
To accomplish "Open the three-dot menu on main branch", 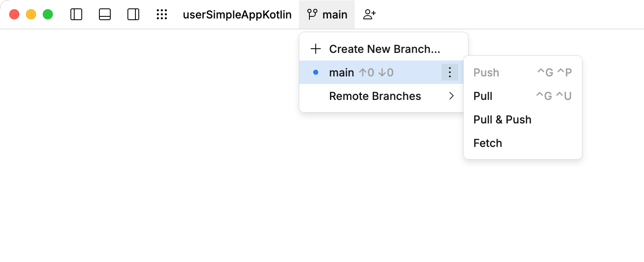I will [450, 72].
